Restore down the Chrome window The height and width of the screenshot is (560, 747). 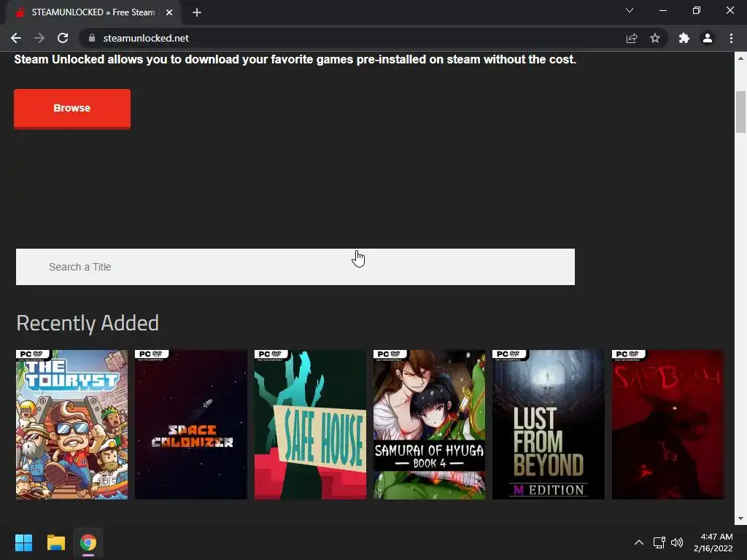tap(697, 10)
